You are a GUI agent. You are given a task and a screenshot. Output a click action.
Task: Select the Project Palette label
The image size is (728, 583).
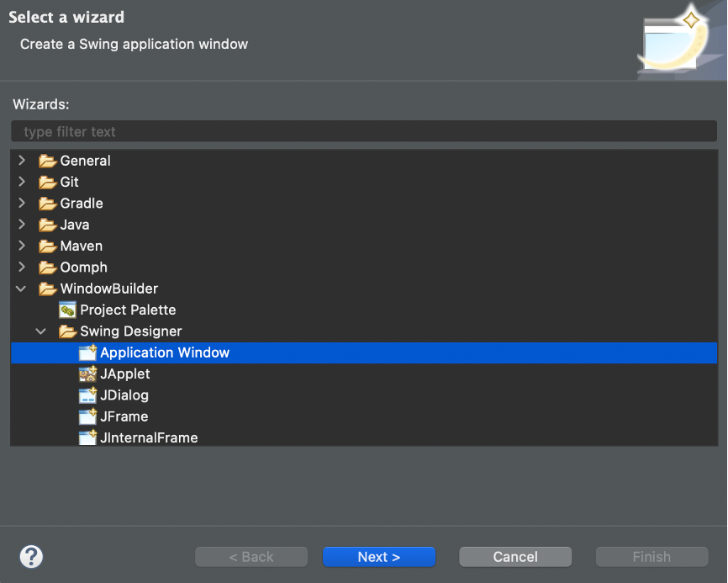[x=128, y=310]
